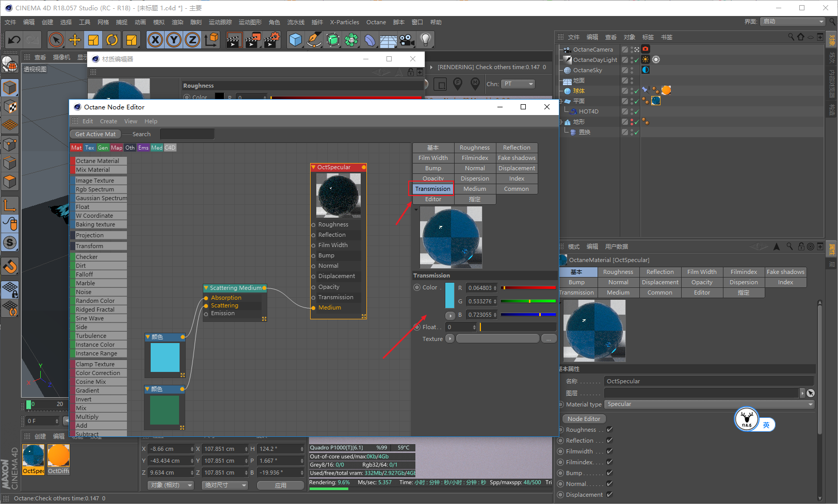Toggle the Reflection checkbox in Attribute Manager

tap(609, 440)
